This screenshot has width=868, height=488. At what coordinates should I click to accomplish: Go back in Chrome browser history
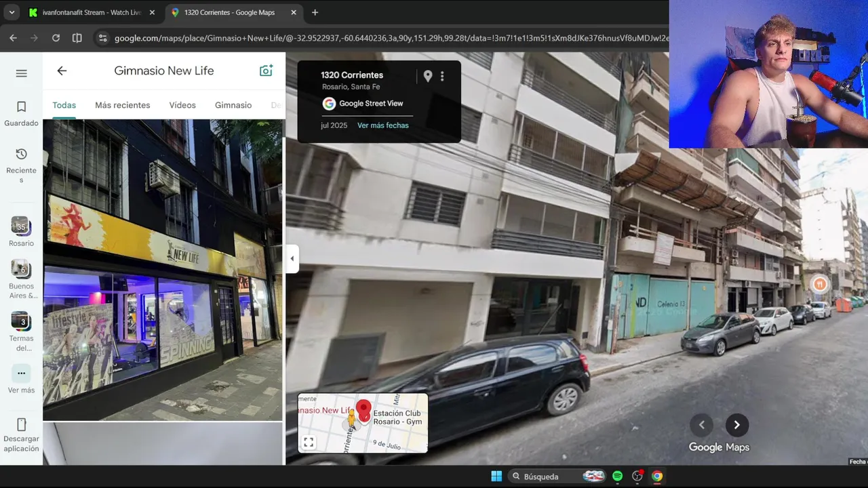click(14, 38)
